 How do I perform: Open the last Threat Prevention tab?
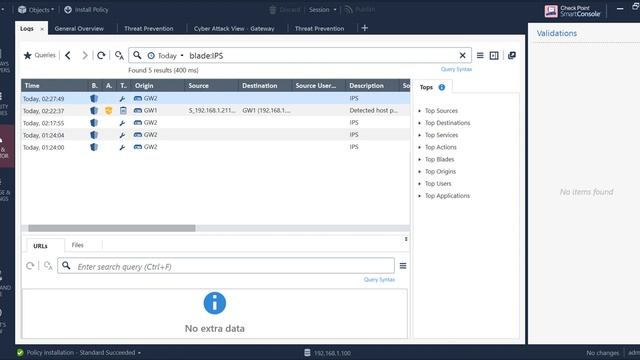point(319,29)
